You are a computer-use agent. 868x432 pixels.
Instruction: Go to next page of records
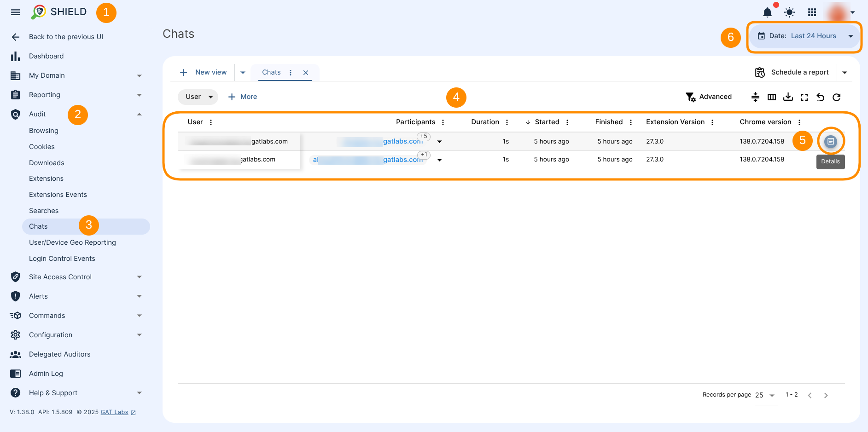coord(826,396)
